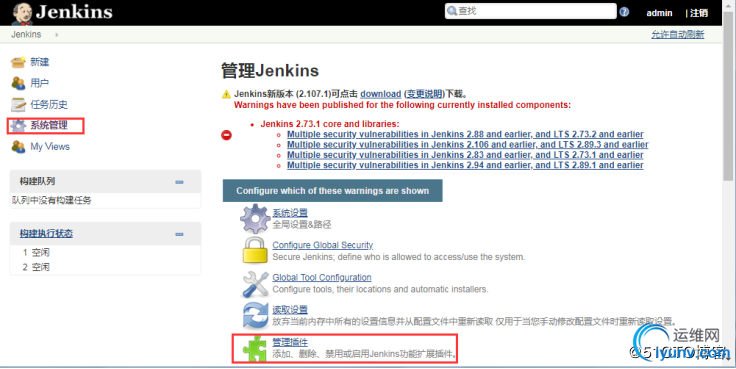Open 任务历史 in the sidebar

[49, 104]
